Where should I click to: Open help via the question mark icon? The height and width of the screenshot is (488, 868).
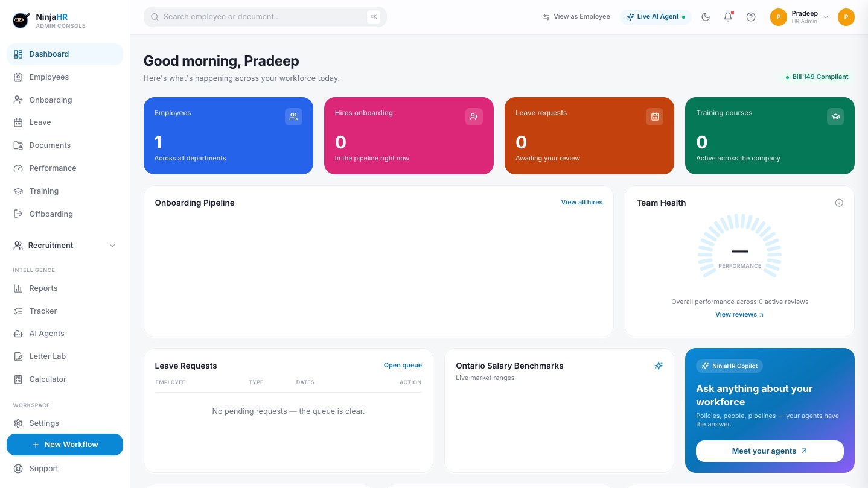pos(751,17)
